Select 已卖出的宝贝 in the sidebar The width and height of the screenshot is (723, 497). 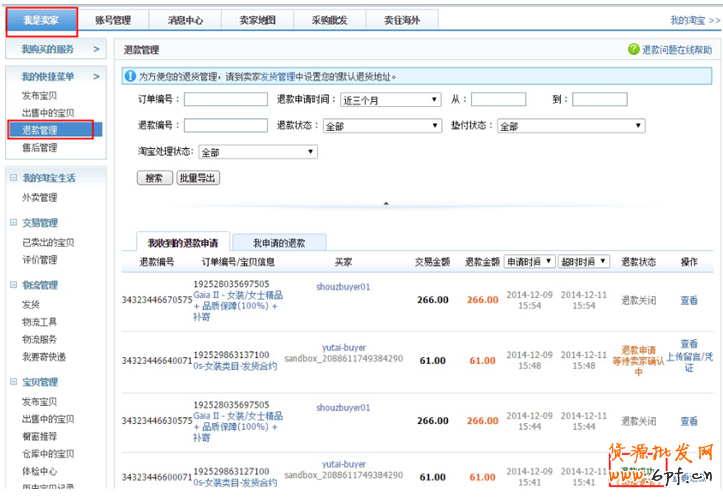(48, 242)
